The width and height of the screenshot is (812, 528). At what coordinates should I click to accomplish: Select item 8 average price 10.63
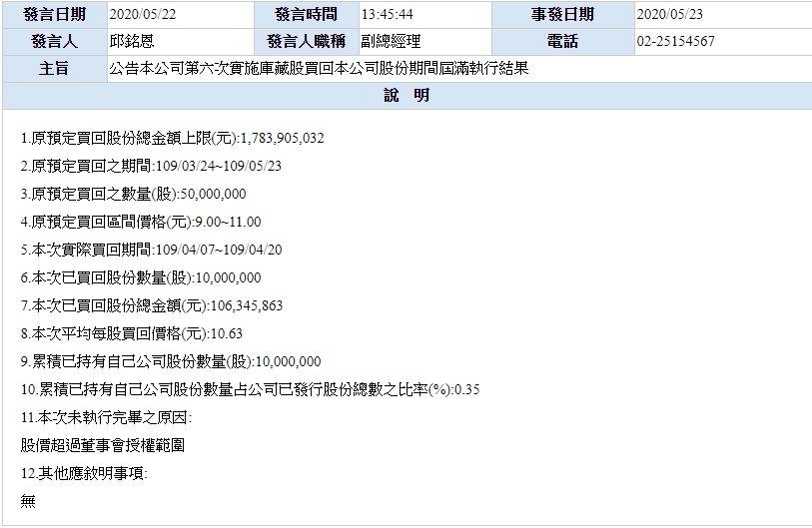pos(227,334)
